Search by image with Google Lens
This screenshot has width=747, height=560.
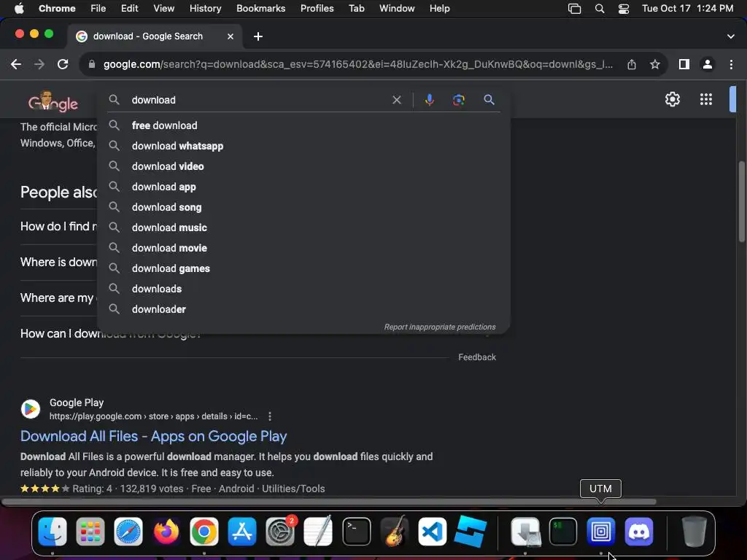pyautogui.click(x=459, y=100)
